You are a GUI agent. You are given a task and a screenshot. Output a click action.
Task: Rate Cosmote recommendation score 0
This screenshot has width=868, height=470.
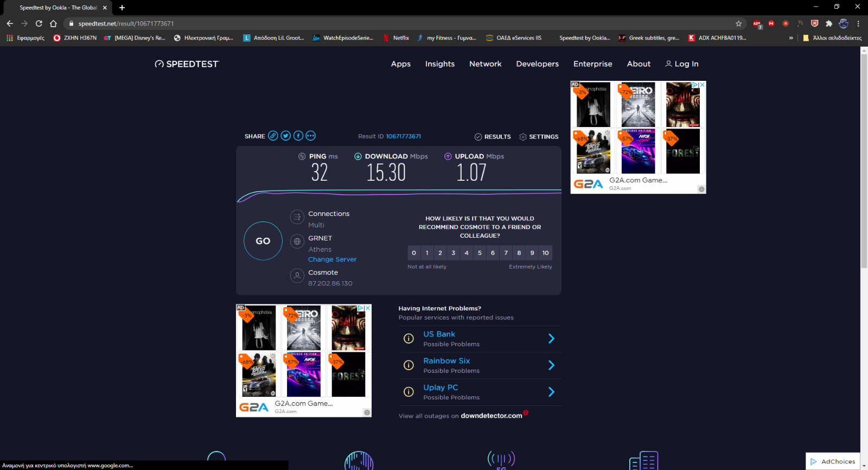(414, 253)
